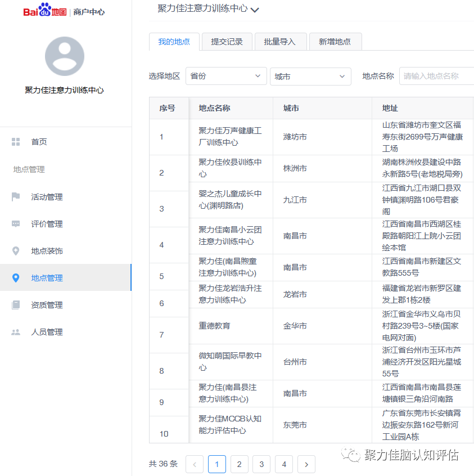
Task: Switch to the 新增地点 add location tab
Action: tap(335, 42)
